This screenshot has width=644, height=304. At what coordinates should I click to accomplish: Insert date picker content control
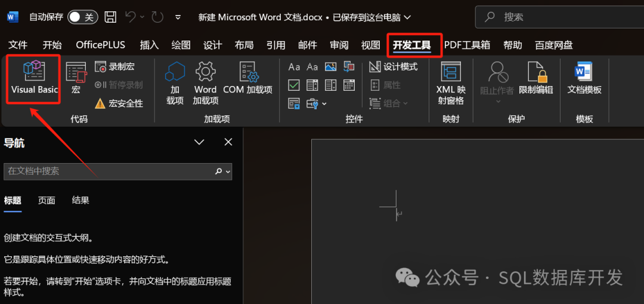click(349, 85)
